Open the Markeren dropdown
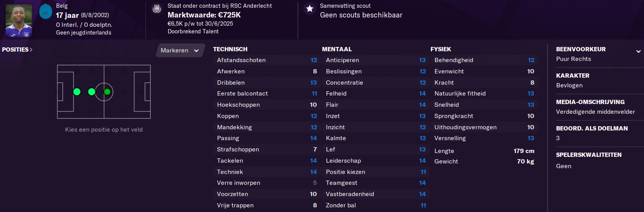This screenshot has height=212, width=644. pos(180,50)
